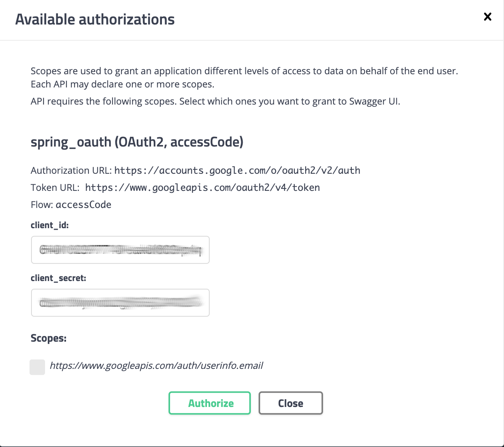The height and width of the screenshot is (447, 504).
Task: Click the Available authorizations title
Action: [95, 19]
